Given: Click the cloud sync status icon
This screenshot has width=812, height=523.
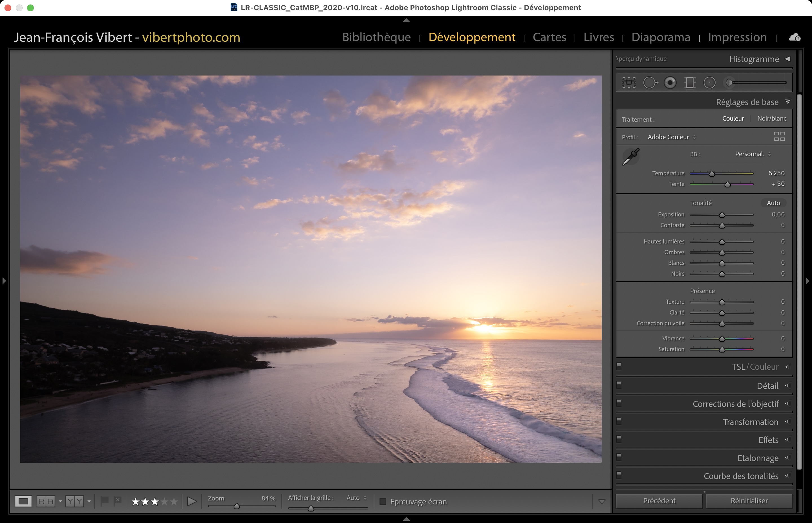Looking at the screenshot, I should tap(794, 37).
